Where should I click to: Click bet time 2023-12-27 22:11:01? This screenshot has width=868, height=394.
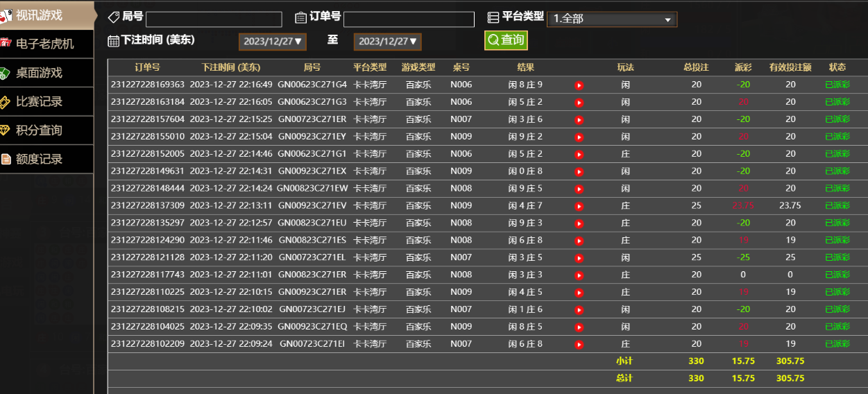click(x=231, y=275)
